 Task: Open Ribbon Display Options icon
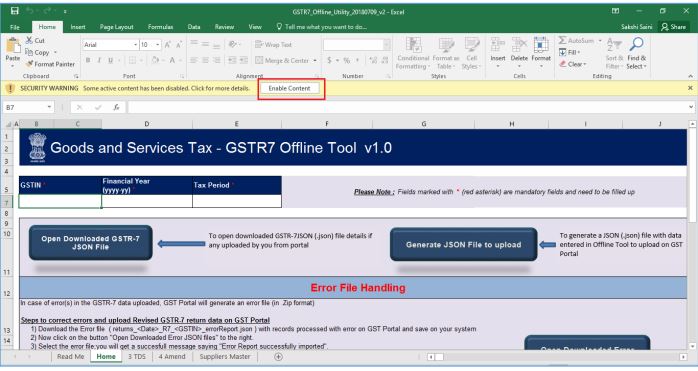pos(616,11)
